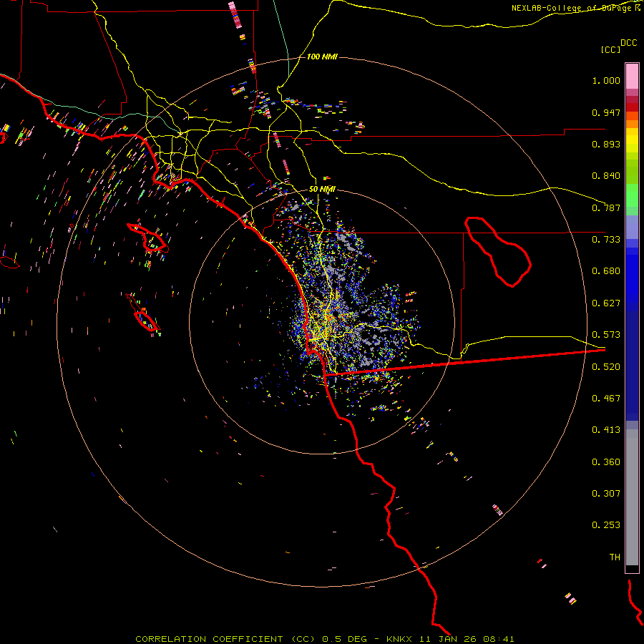
Task: Click the 0.947 scale value
Action: 606,112
